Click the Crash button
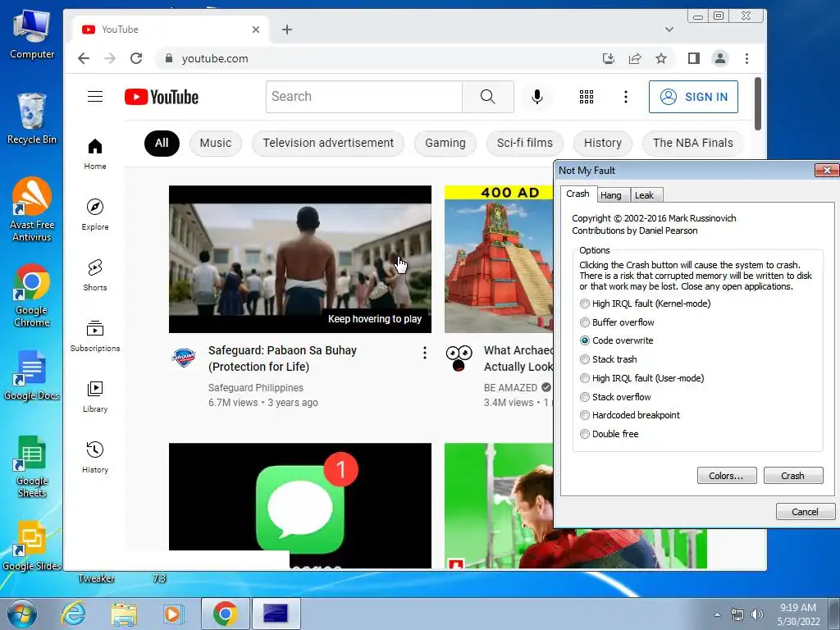840x630 pixels. [793, 476]
